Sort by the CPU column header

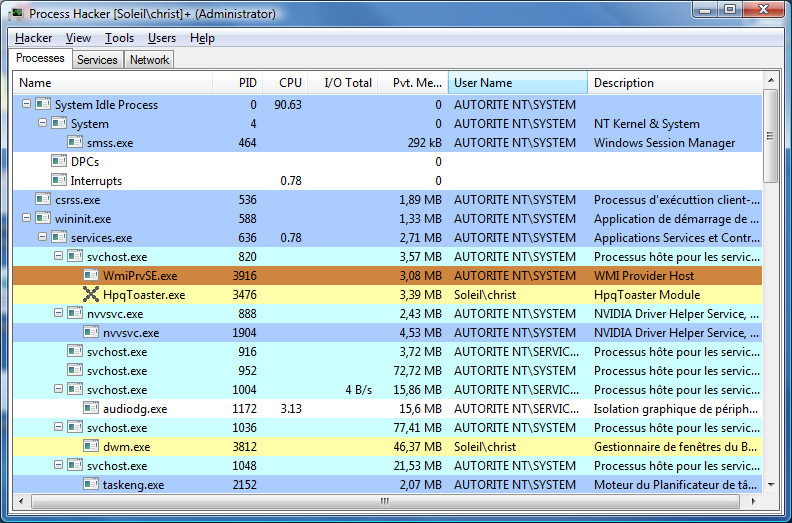click(x=289, y=83)
